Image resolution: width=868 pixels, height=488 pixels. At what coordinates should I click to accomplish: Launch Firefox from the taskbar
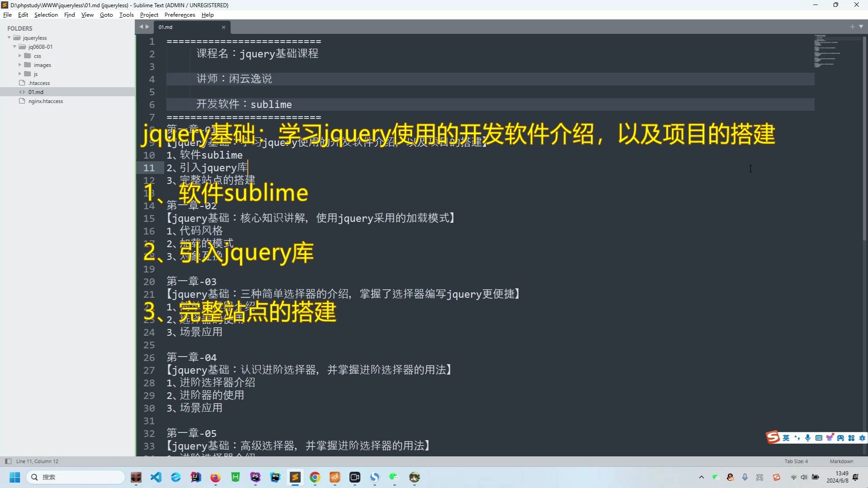[x=215, y=478]
